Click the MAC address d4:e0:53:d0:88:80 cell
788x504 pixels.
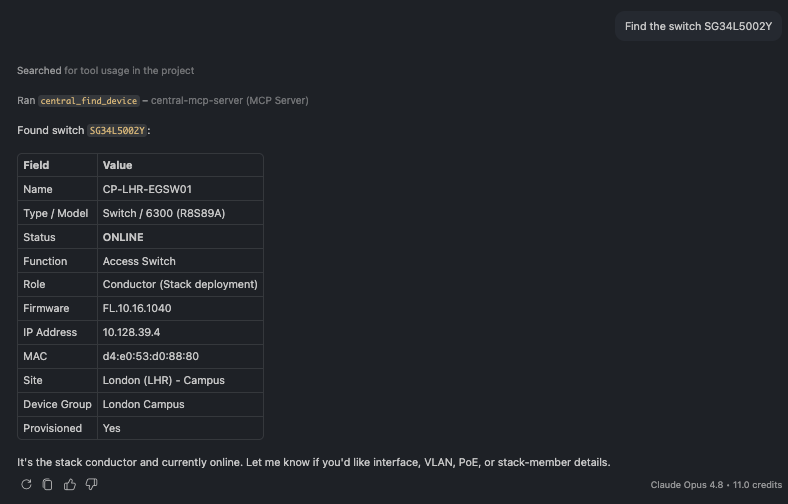click(x=180, y=356)
